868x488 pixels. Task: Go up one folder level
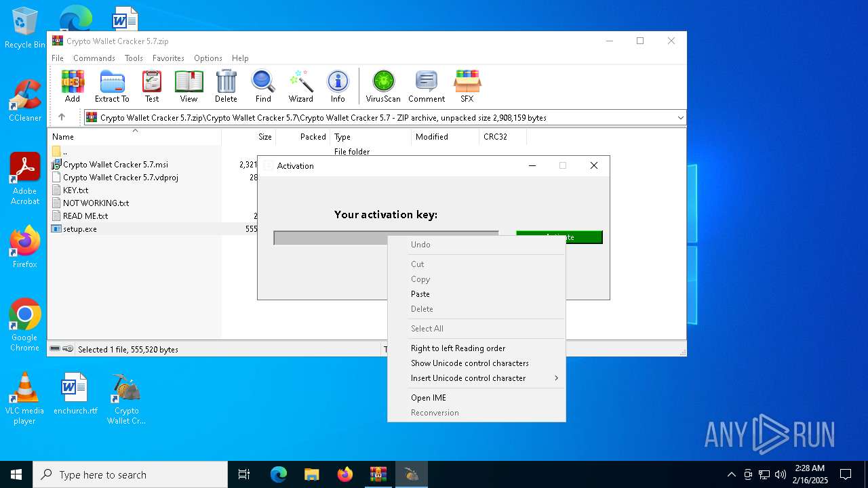(x=62, y=117)
